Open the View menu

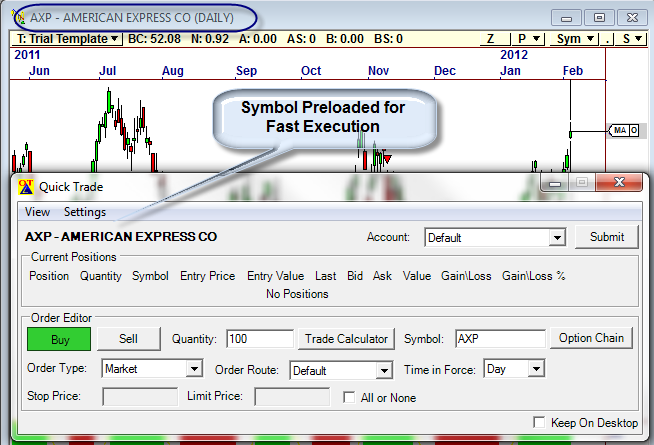[x=37, y=212]
